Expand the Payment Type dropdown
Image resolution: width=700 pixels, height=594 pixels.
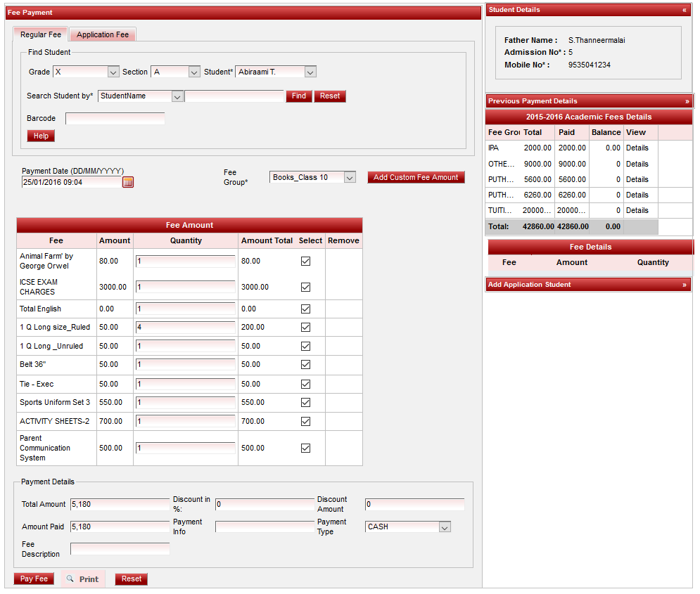click(x=444, y=527)
